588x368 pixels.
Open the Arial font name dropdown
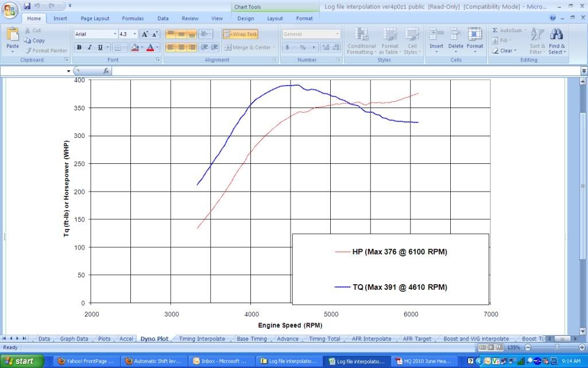[x=114, y=34]
